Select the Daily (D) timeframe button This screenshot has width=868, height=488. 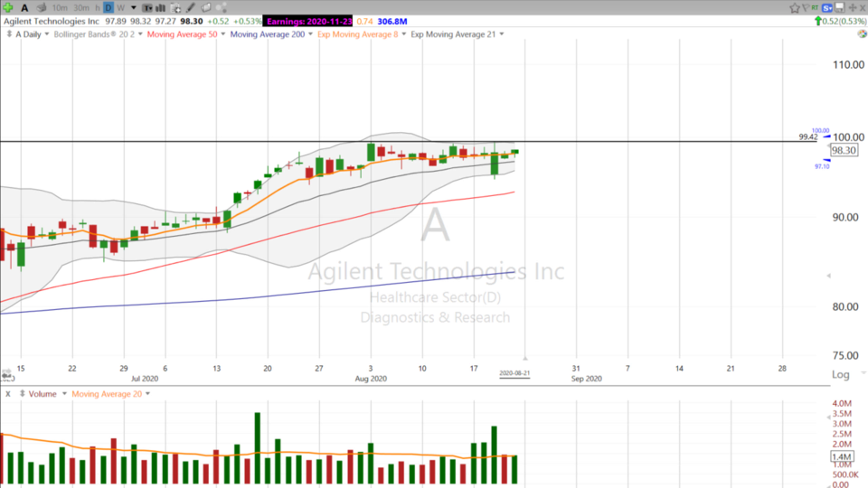tap(108, 7)
